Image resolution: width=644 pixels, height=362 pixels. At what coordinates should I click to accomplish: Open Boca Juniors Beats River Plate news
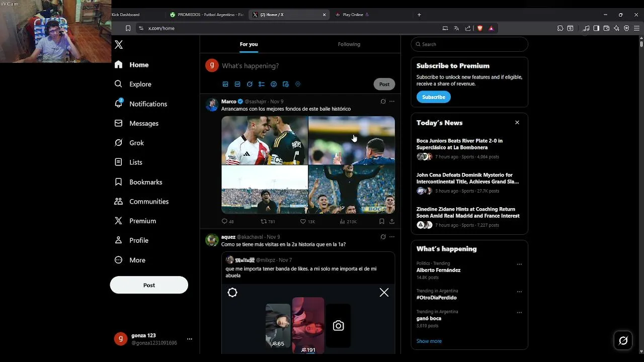click(469, 149)
